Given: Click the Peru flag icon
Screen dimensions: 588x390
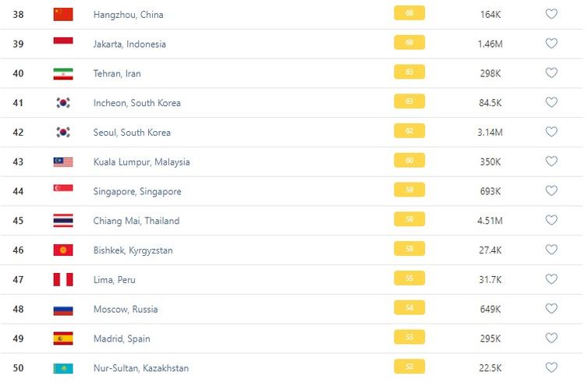Looking at the screenshot, I should 63,280.
